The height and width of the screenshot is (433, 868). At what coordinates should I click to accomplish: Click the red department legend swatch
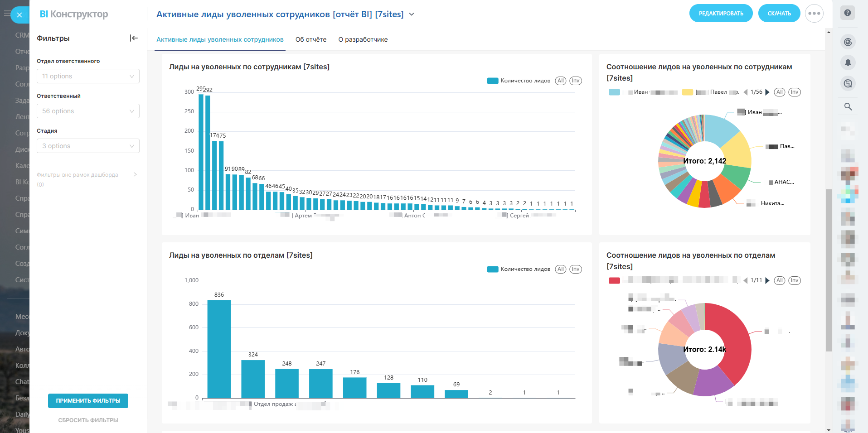614,280
